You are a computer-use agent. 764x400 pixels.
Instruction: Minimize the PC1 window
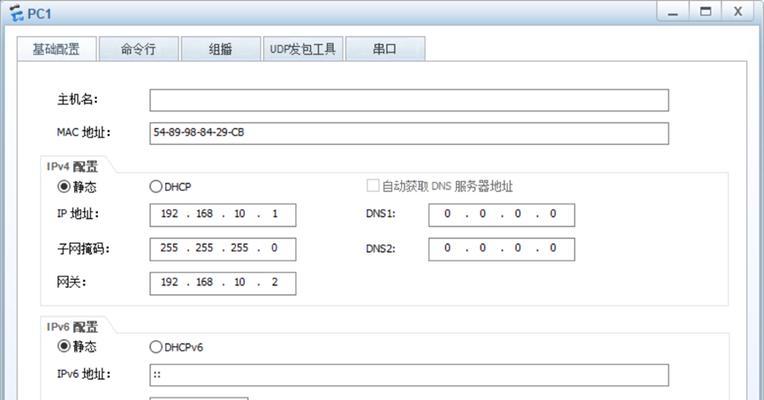pos(673,12)
